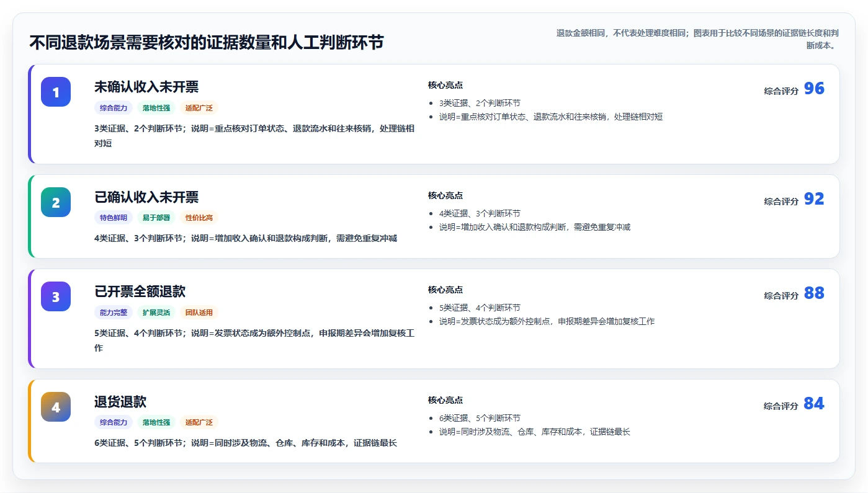Click the score value 96
The width and height of the screenshot is (868, 493).
coord(814,89)
